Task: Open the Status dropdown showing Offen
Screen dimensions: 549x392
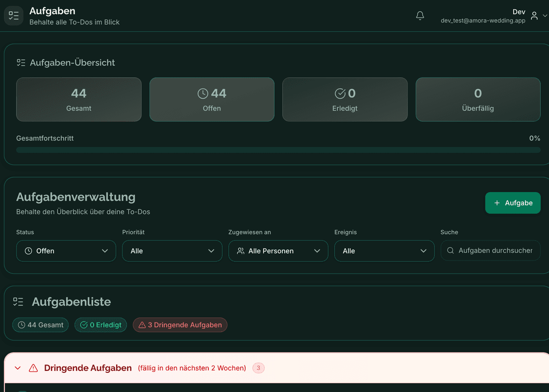Action: pos(66,251)
